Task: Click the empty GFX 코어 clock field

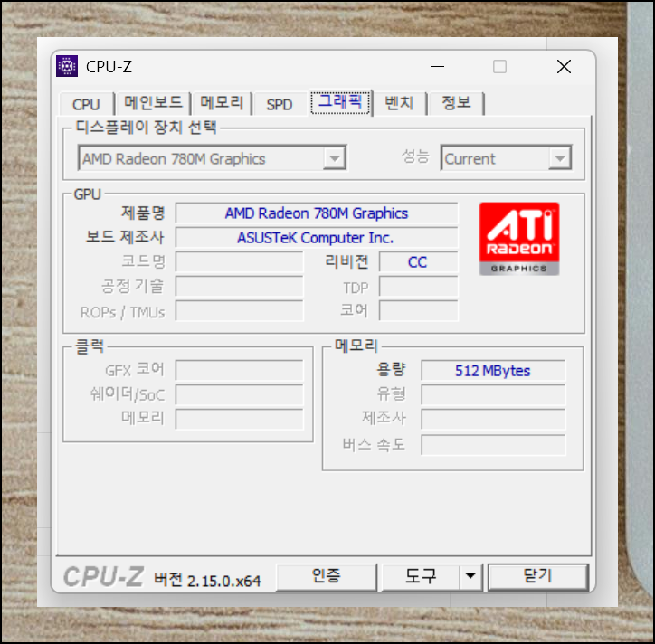Action: pyautogui.click(x=240, y=371)
